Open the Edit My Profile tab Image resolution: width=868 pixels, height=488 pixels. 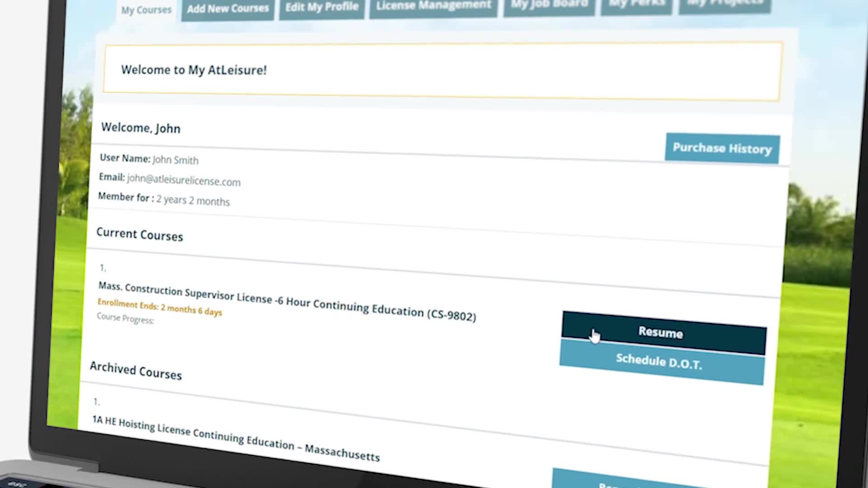pyautogui.click(x=321, y=7)
